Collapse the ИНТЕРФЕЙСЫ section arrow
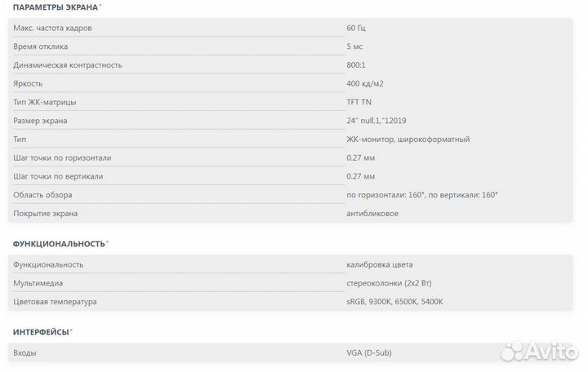This screenshot has width=588, height=372. click(71, 330)
